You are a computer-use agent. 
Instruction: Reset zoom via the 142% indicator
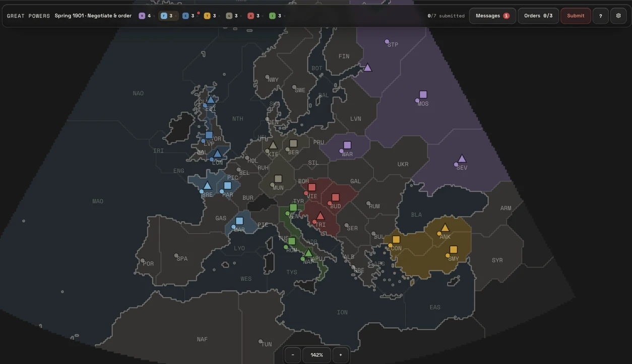point(317,355)
